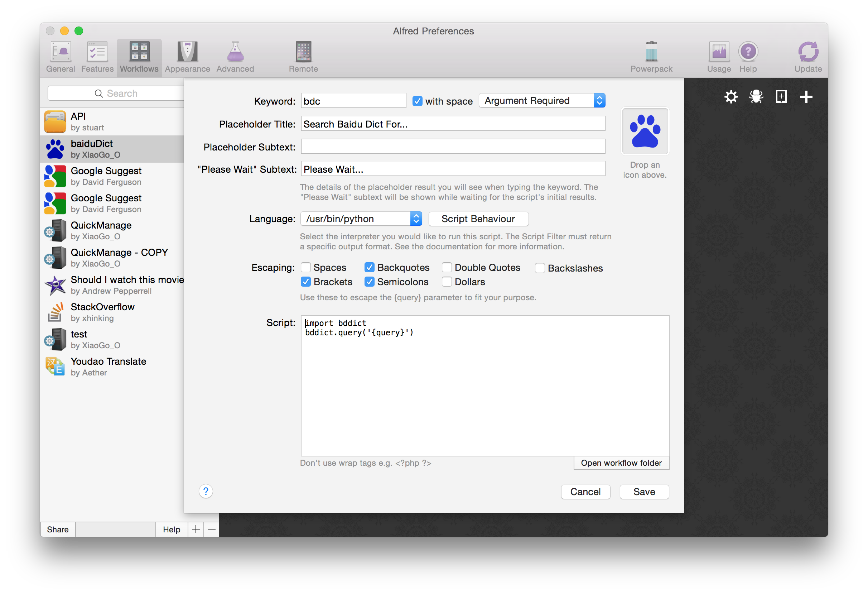This screenshot has width=868, height=594.
Task: Select Should I watch this movie star icon
Action: pyautogui.click(x=55, y=285)
